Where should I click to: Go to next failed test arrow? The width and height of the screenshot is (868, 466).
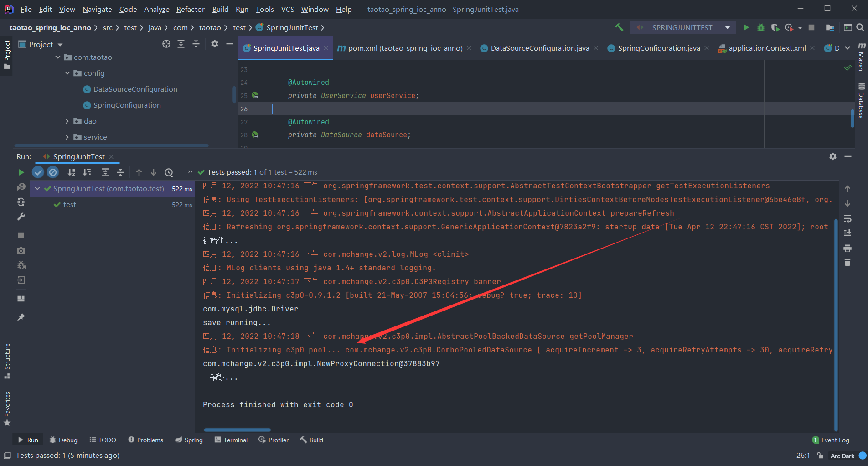(154, 172)
